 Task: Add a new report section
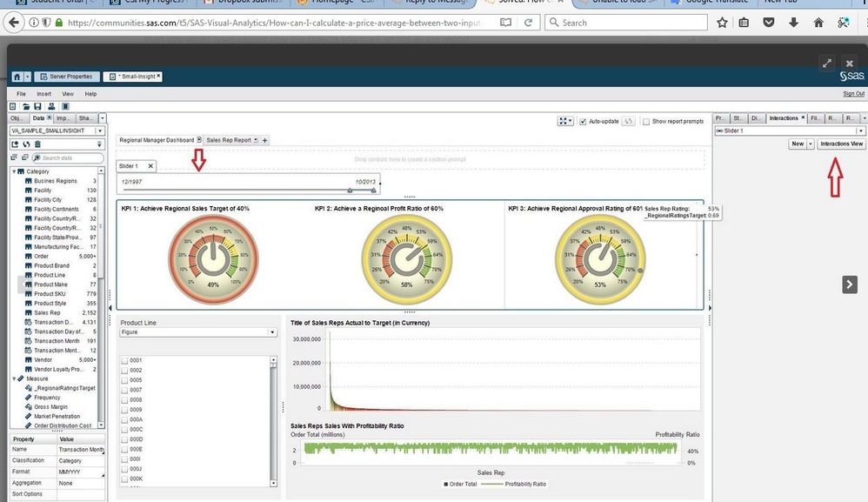tap(264, 141)
